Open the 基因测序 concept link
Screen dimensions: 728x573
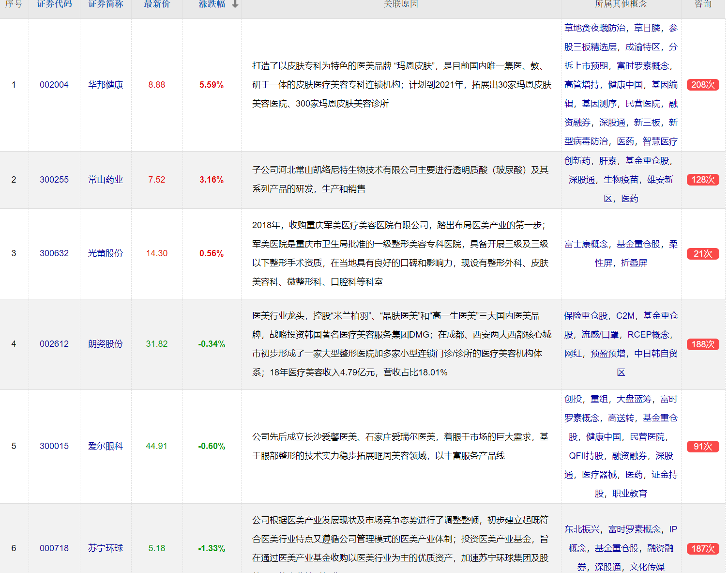tap(599, 104)
